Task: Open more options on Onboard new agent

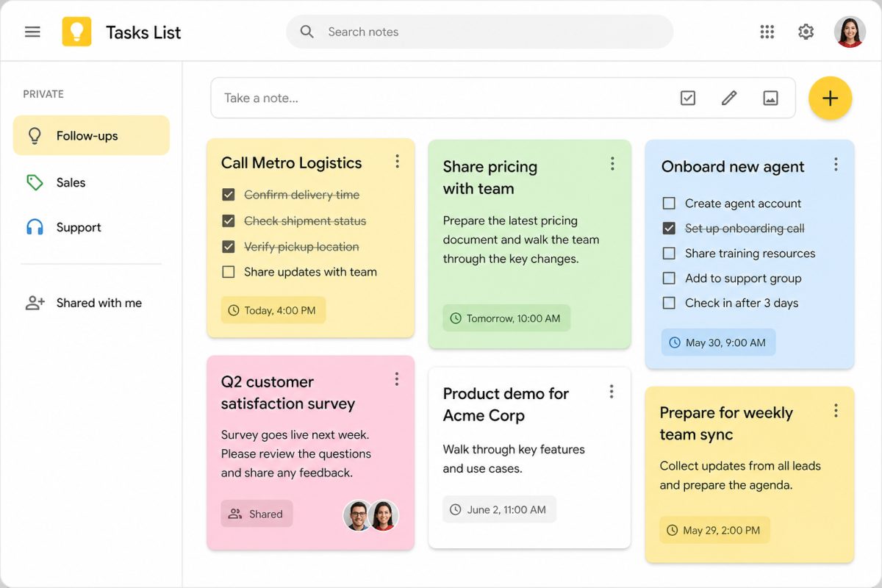Action: (836, 165)
